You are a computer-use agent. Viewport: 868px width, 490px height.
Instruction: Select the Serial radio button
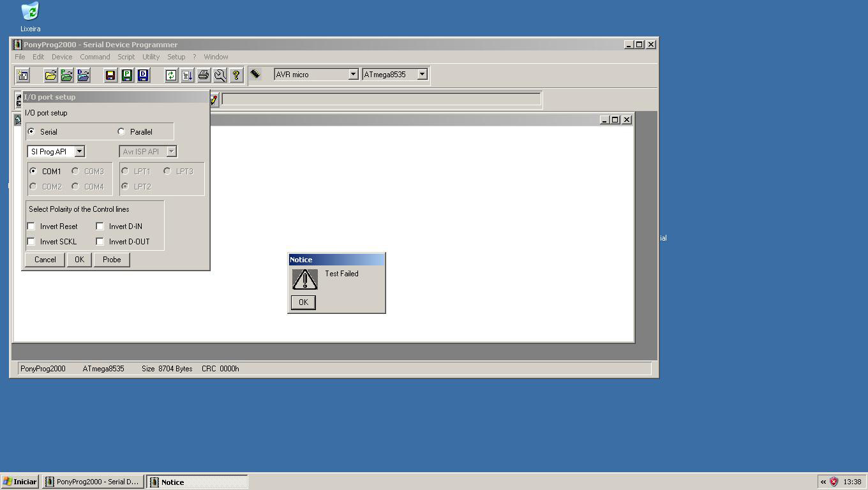31,132
